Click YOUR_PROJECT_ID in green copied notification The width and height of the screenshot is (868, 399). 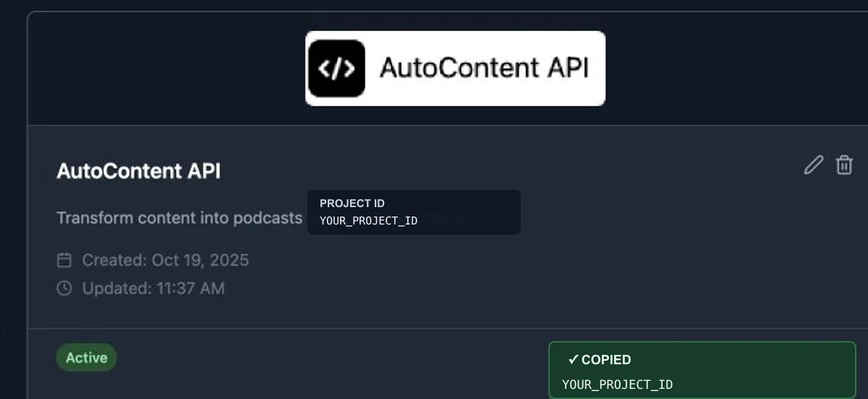point(618,385)
